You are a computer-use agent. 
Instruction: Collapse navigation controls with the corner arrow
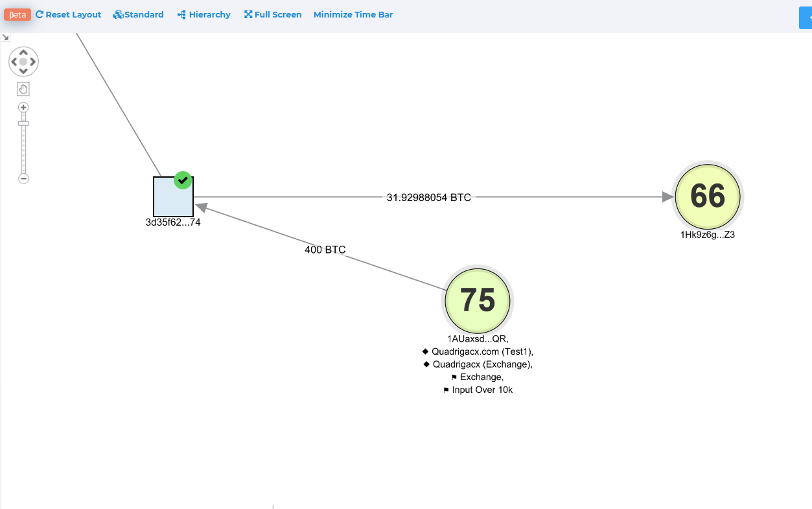pyautogui.click(x=5, y=38)
